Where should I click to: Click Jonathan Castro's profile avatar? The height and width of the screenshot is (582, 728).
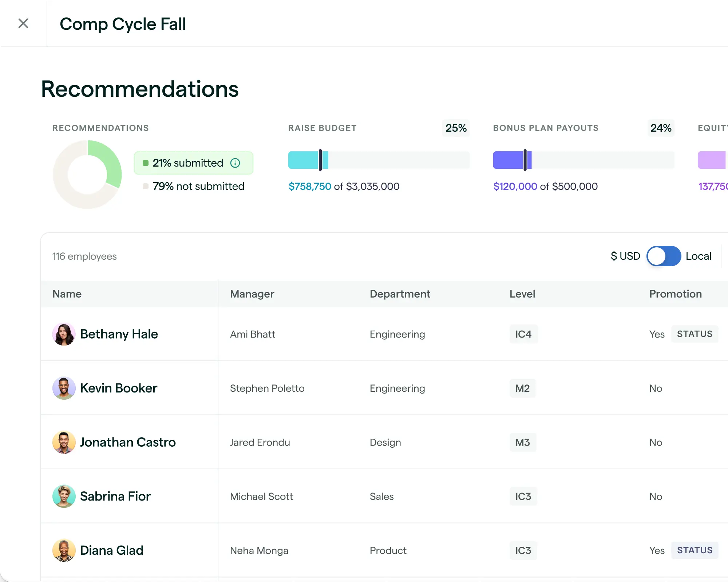click(64, 442)
